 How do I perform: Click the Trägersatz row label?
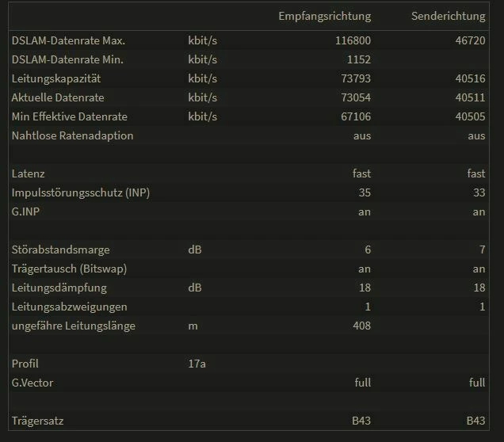(37, 421)
